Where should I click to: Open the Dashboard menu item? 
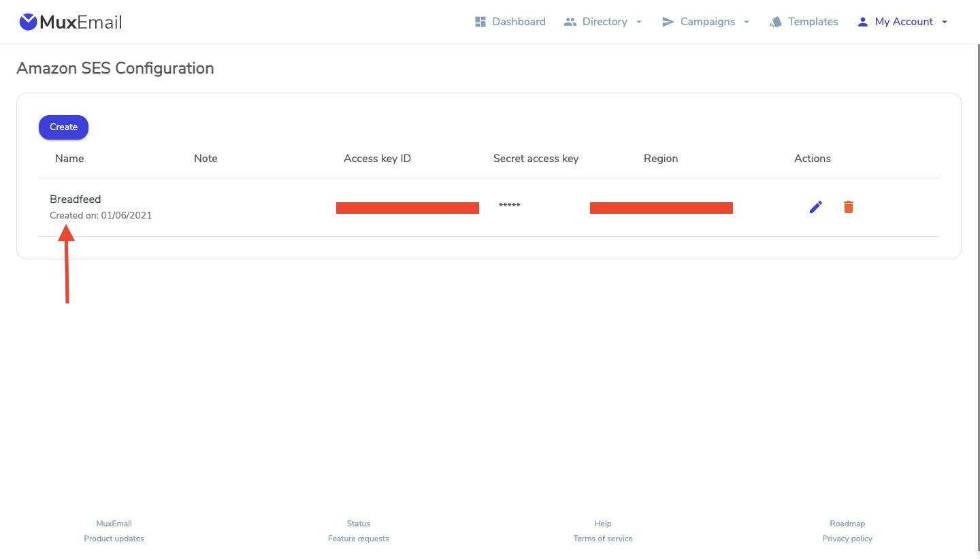pyautogui.click(x=510, y=22)
